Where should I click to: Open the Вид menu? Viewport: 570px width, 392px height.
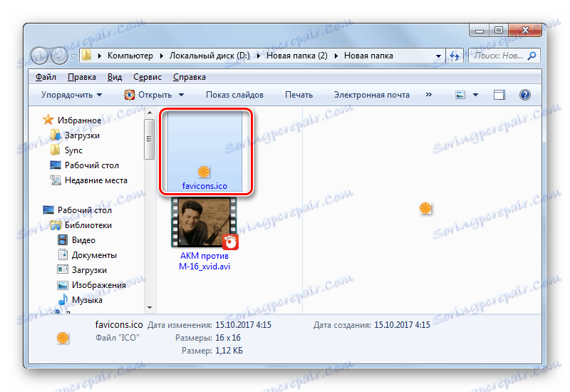click(115, 77)
